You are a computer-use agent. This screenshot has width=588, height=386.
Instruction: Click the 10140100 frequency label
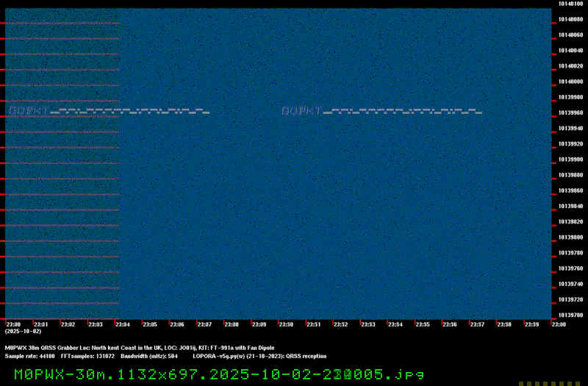[x=571, y=4]
